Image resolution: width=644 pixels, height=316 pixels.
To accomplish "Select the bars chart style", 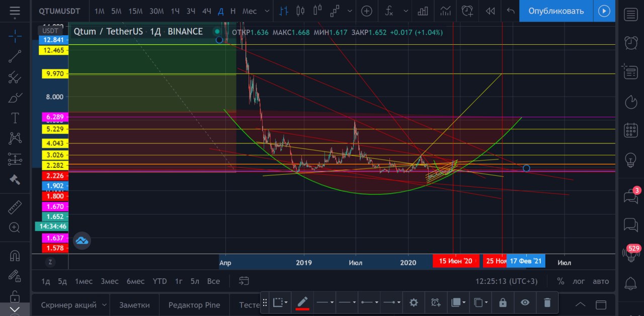I will pyautogui.click(x=284, y=11).
